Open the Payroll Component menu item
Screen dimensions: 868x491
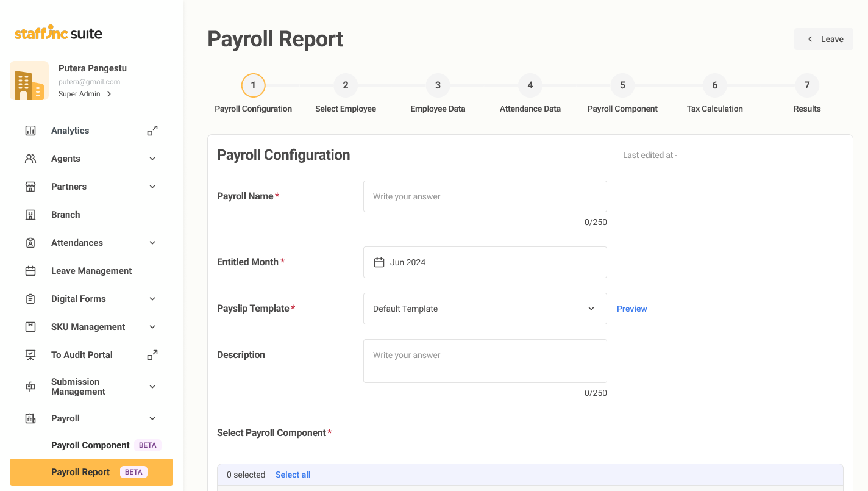pyautogui.click(x=90, y=445)
